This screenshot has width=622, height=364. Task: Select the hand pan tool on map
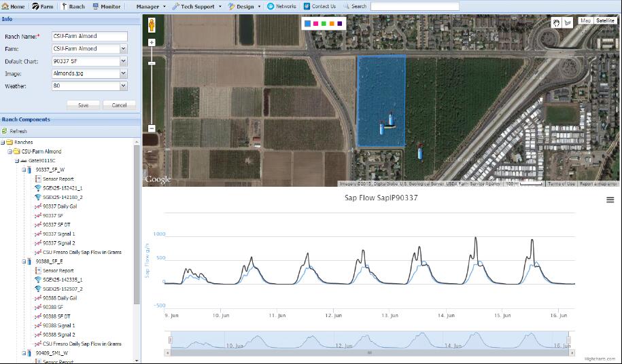point(557,22)
